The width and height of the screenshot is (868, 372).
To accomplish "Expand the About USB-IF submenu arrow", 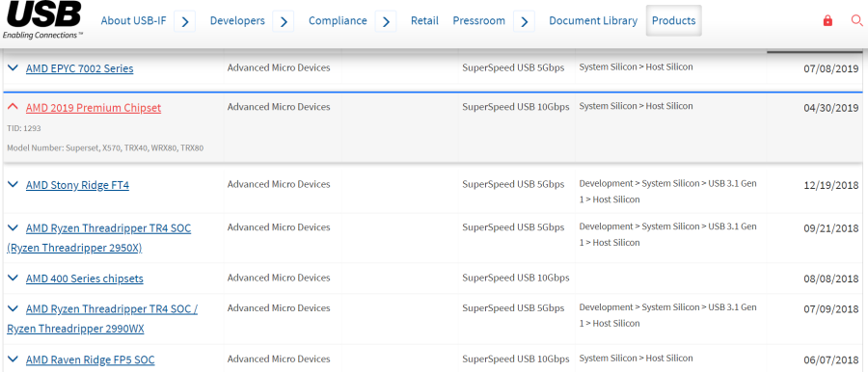I will 185,21.
